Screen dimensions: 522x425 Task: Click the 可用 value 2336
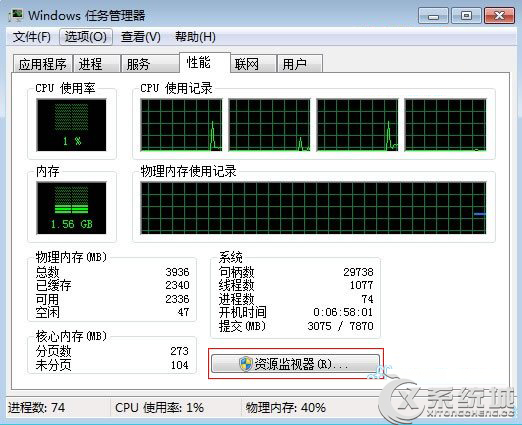pos(177,299)
